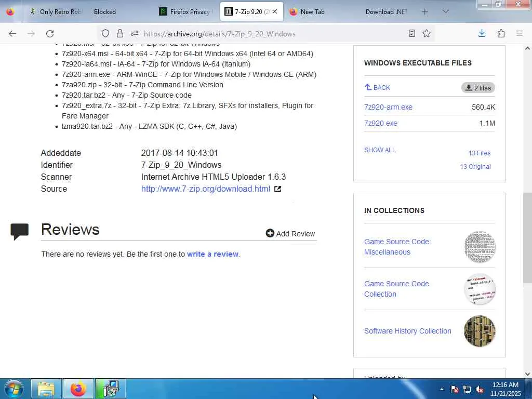The height and width of the screenshot is (399, 532).
Task: Click the muted volume tray icon
Action: 480,389
